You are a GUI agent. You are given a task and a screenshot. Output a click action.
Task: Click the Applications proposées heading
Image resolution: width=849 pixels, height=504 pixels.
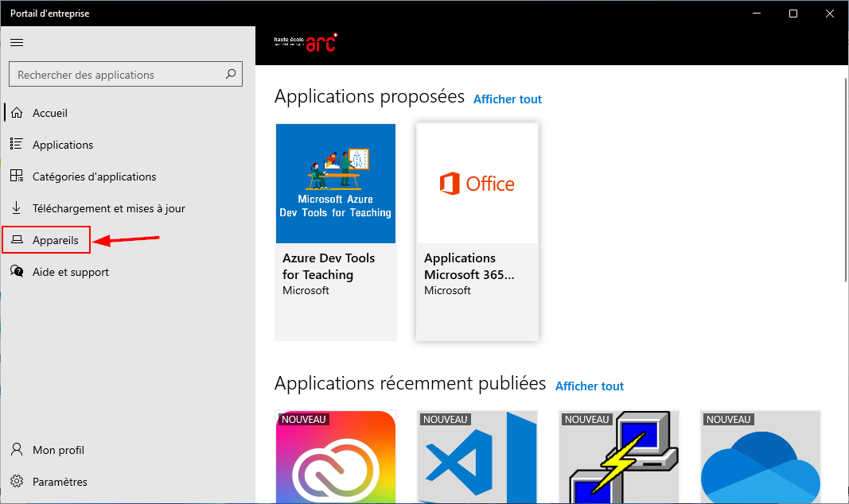(369, 97)
